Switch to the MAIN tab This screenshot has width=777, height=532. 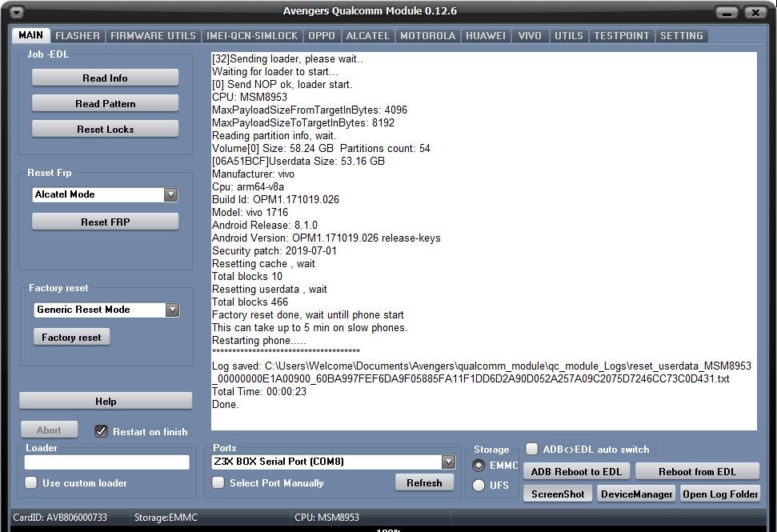click(x=30, y=35)
